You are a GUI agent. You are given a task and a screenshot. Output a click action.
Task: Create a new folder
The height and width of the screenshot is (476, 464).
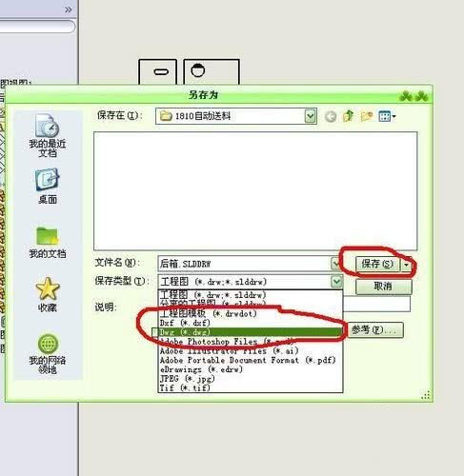tap(366, 116)
